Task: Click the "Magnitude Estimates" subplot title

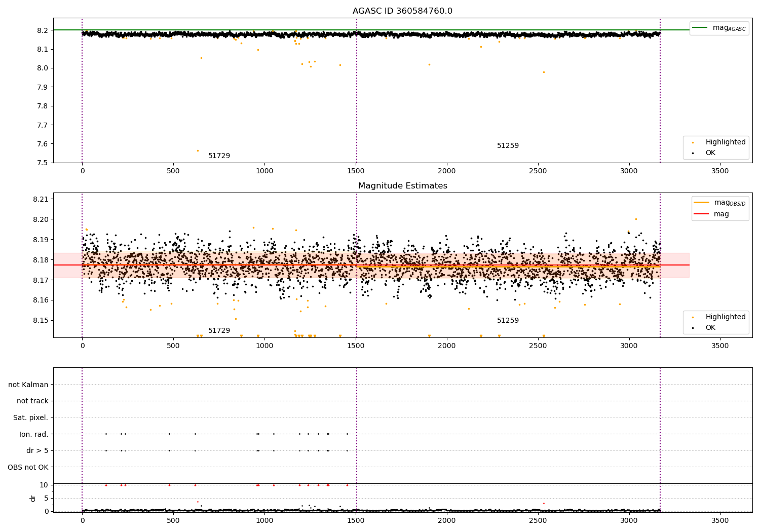Action: point(402,186)
